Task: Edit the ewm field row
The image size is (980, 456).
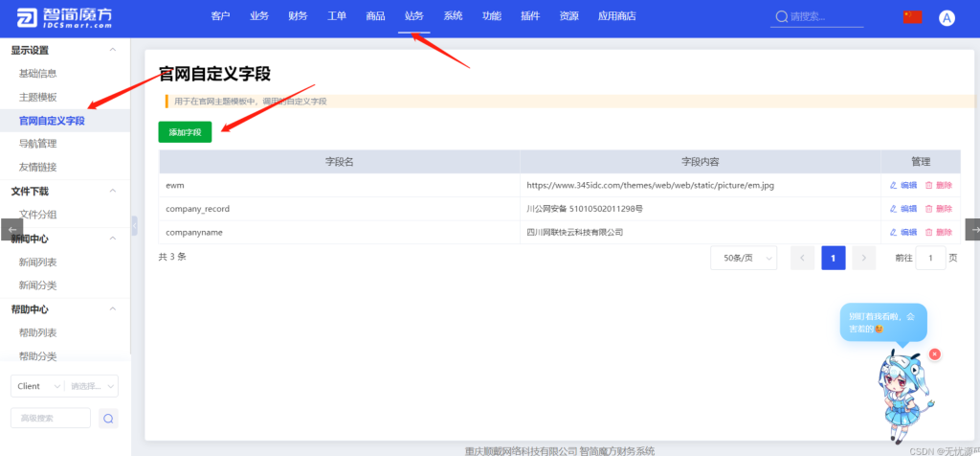Action: [x=903, y=185]
